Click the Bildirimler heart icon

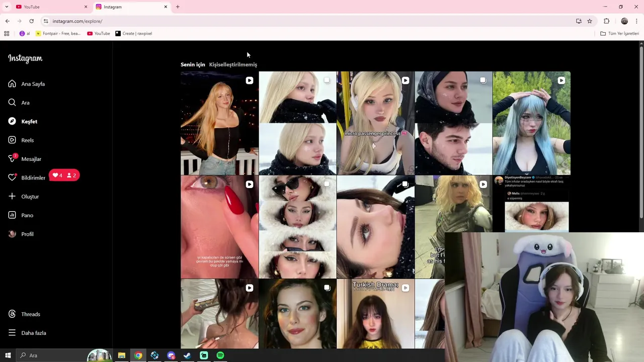pos(12,177)
